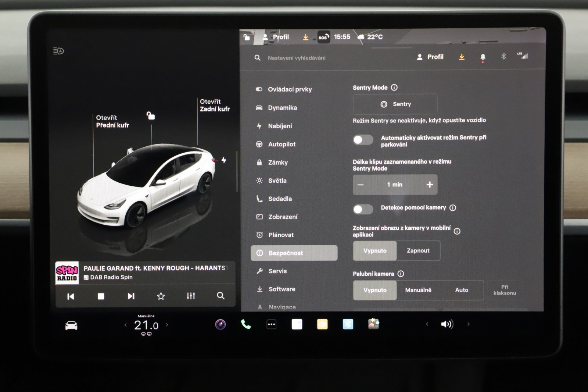
Task: Toggle Detekce pomocí kamery switch
Action: [x=363, y=209]
